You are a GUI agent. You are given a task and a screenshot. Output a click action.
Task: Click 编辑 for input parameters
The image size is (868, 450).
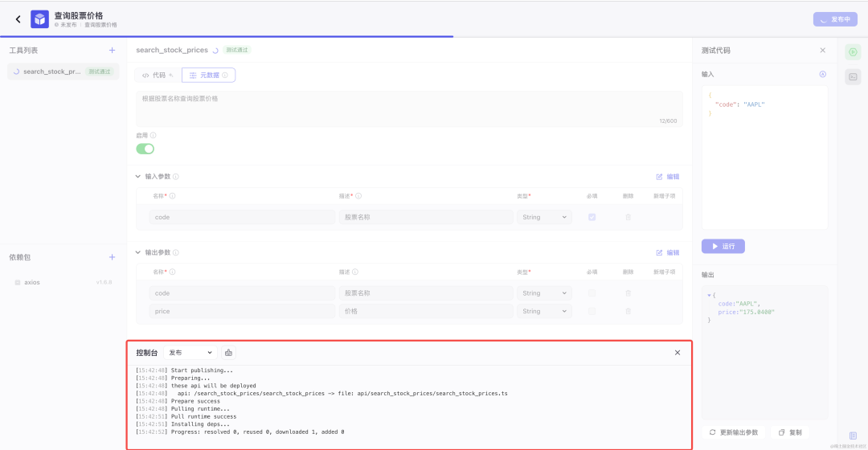668,177
